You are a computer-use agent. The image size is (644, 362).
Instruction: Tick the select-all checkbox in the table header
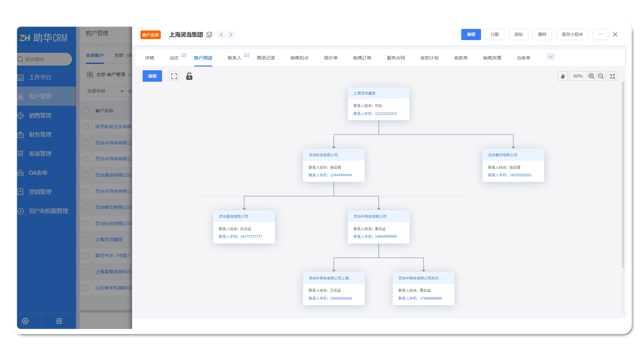pos(86,111)
